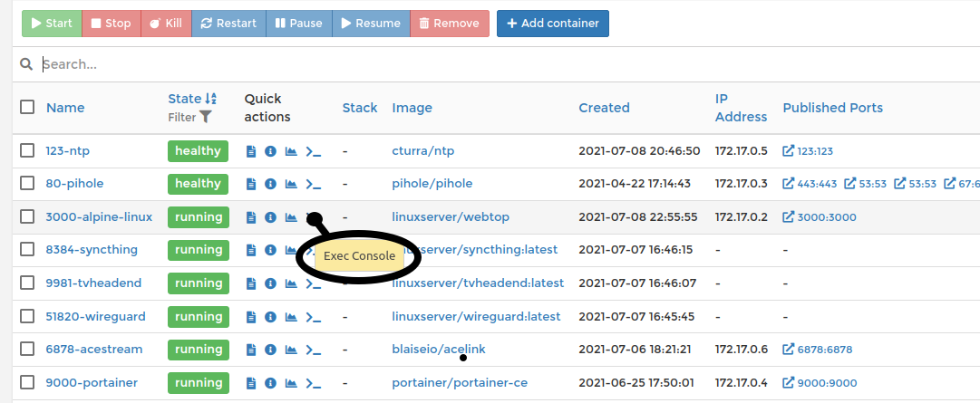Viewport: 980px width, 403px height.
Task: Open exec console for 123-ntp container
Action: tap(314, 151)
